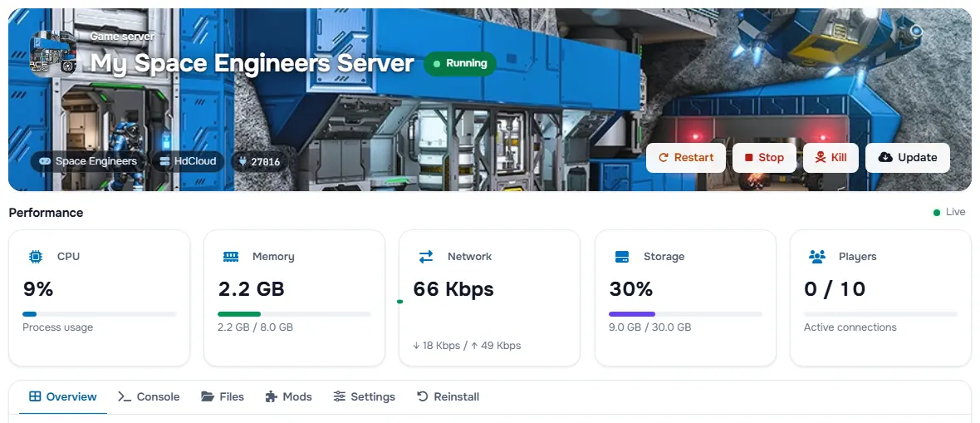This screenshot has width=980, height=423.
Task: Click the Space Engineers game tag
Action: click(88, 161)
